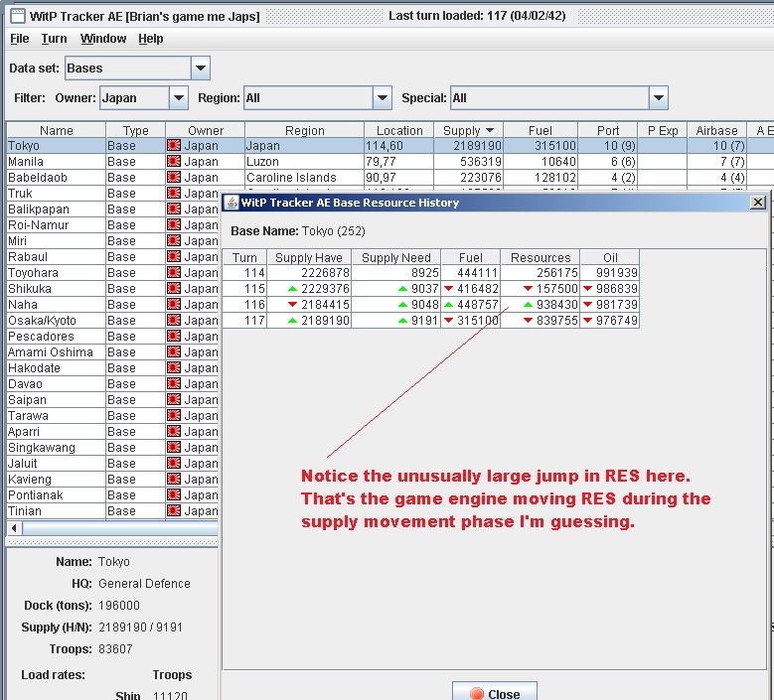Select the Pontianak base row

[x=112, y=495]
